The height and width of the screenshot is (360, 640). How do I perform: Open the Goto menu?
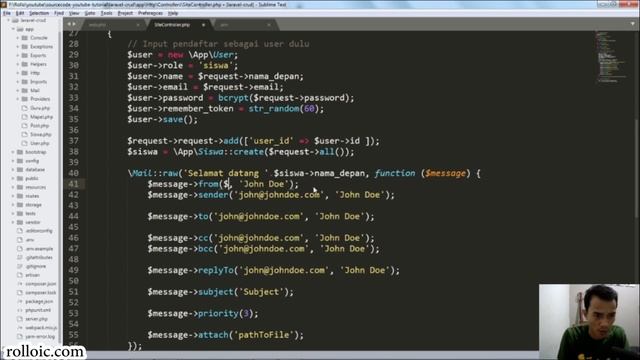pos(90,13)
